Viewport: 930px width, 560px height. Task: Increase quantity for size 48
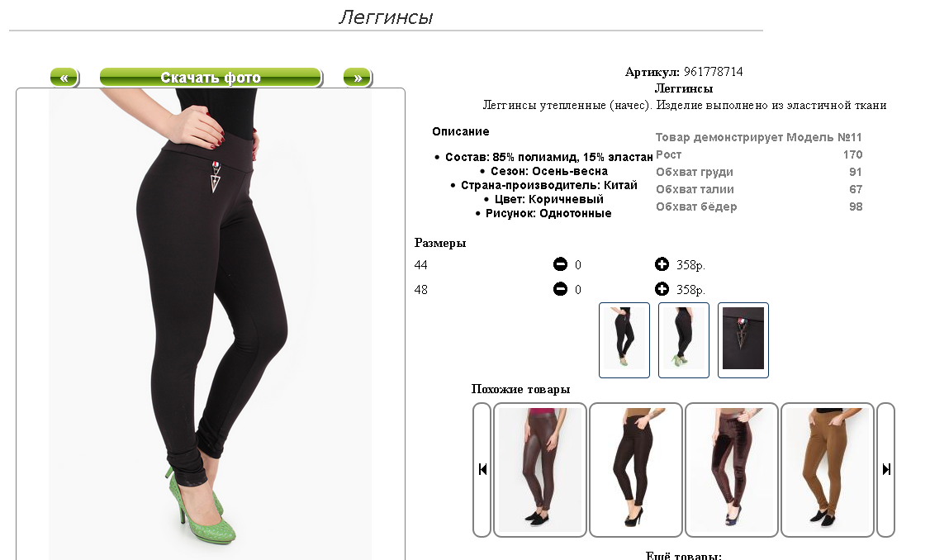click(x=662, y=289)
